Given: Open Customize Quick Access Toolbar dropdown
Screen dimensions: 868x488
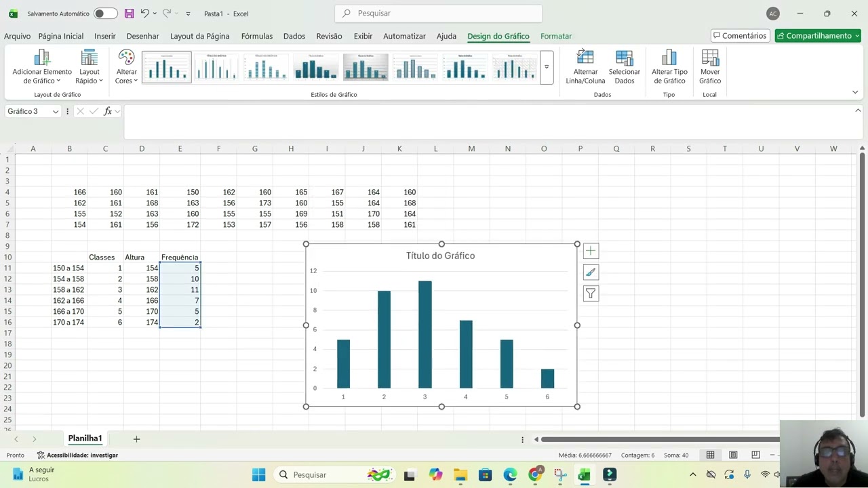Looking at the screenshot, I should point(188,14).
